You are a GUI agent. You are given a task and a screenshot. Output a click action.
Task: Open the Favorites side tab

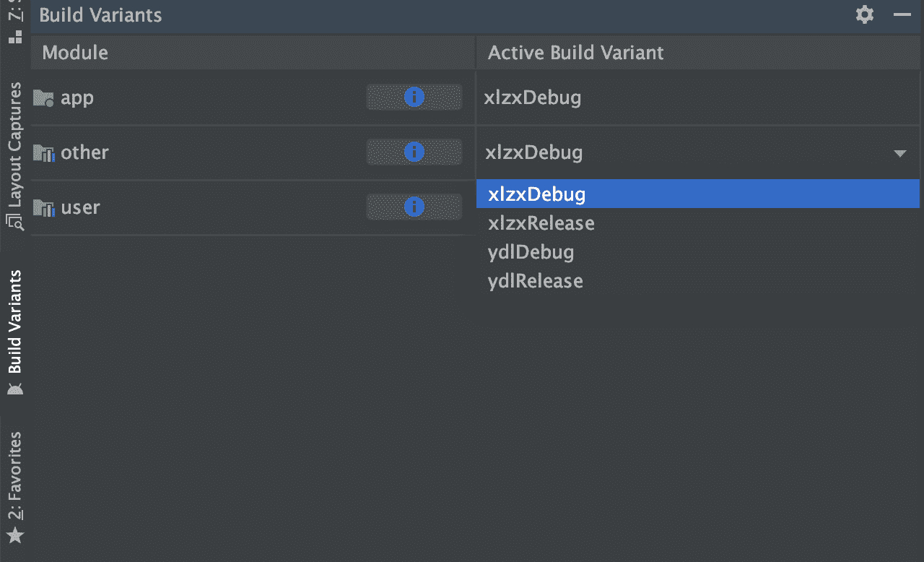pos(14,485)
